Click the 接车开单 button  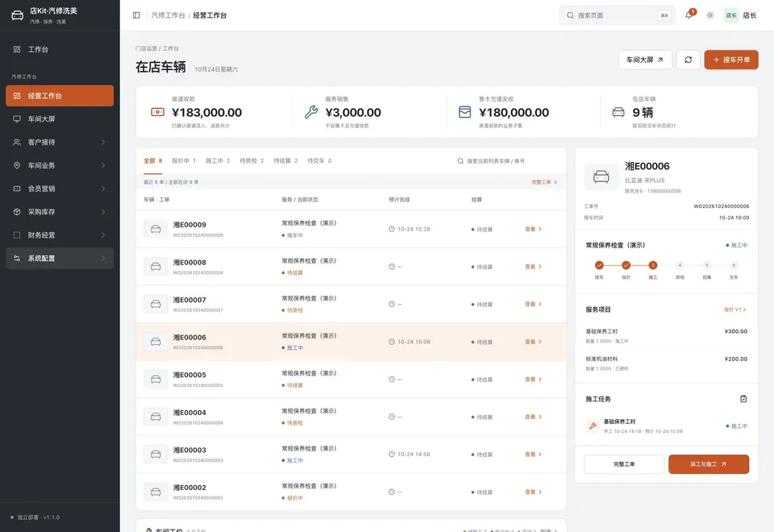point(731,60)
